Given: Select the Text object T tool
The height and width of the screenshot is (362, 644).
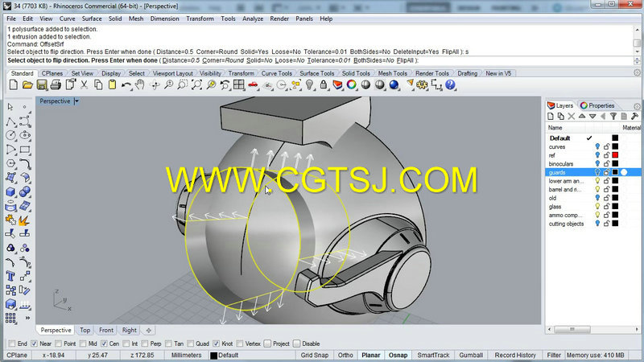Looking at the screenshot, I should coord(10,276).
